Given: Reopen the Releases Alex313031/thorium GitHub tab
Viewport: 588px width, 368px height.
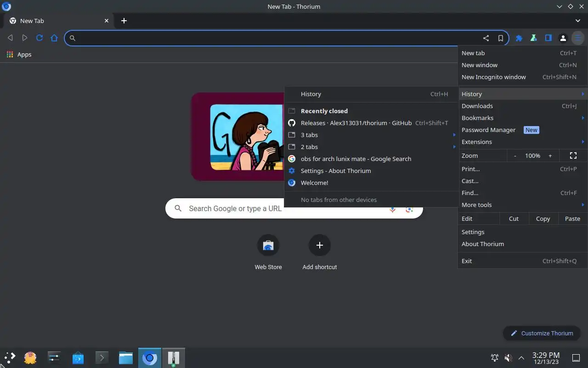Looking at the screenshot, I should (371, 123).
